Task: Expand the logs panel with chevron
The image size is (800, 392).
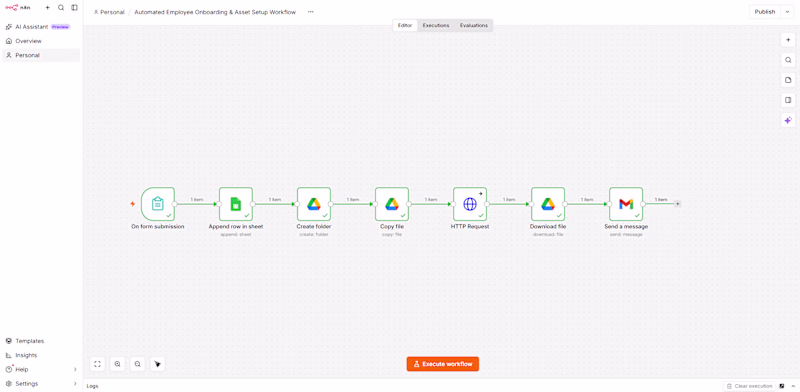Action: [793, 386]
